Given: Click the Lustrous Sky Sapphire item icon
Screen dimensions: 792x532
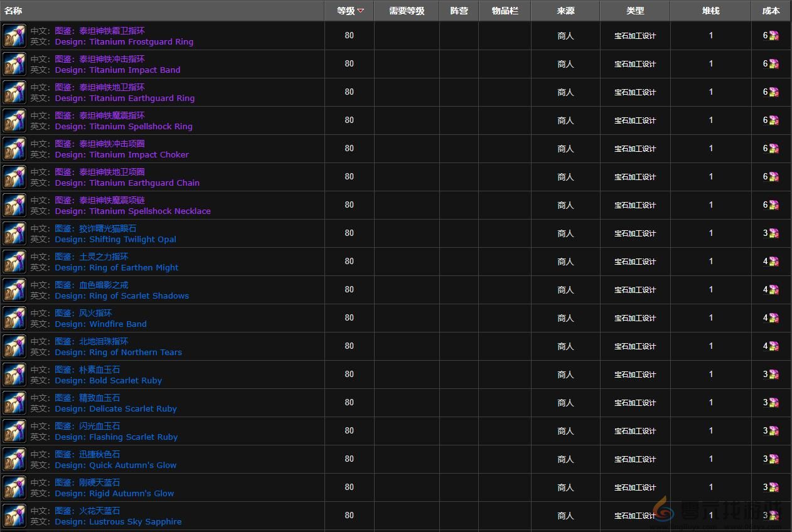Looking at the screenshot, I should coord(14,516).
